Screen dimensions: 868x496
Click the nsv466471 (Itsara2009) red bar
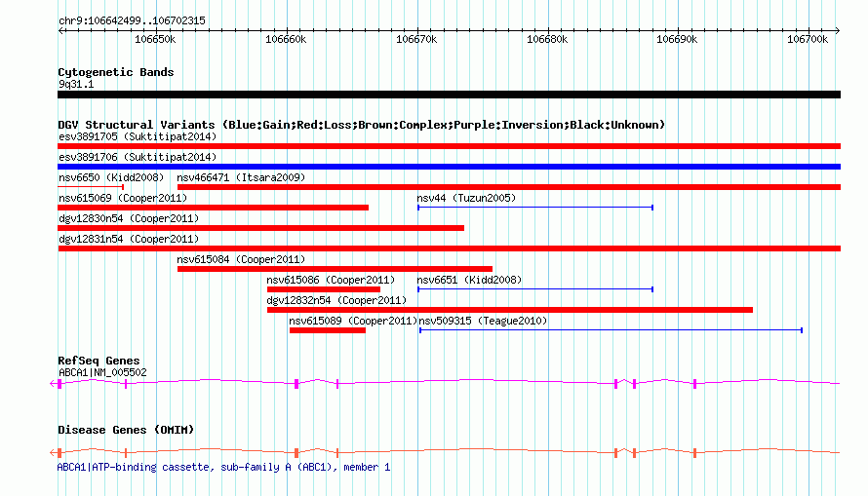point(509,187)
